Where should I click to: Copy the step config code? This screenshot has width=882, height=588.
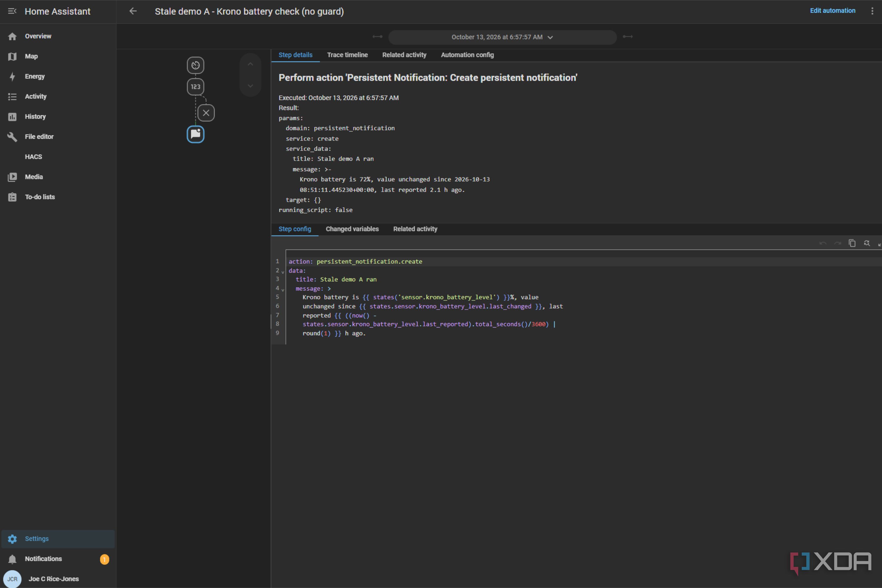(852, 243)
